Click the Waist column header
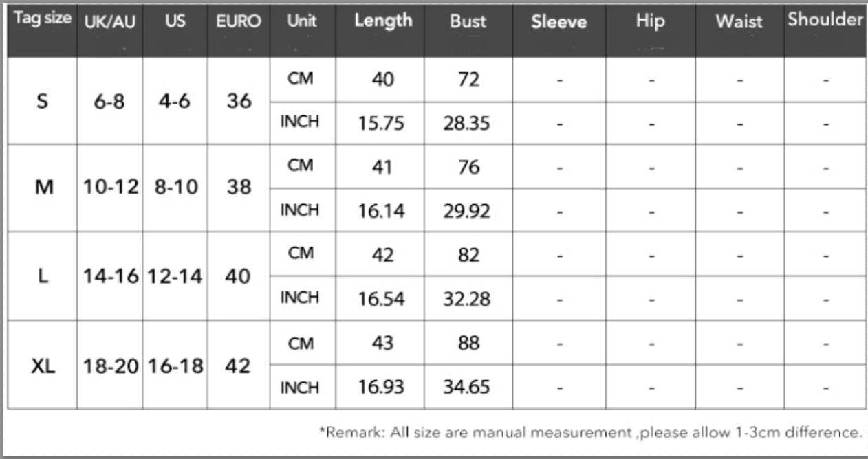This screenshot has width=868, height=459. point(739,21)
